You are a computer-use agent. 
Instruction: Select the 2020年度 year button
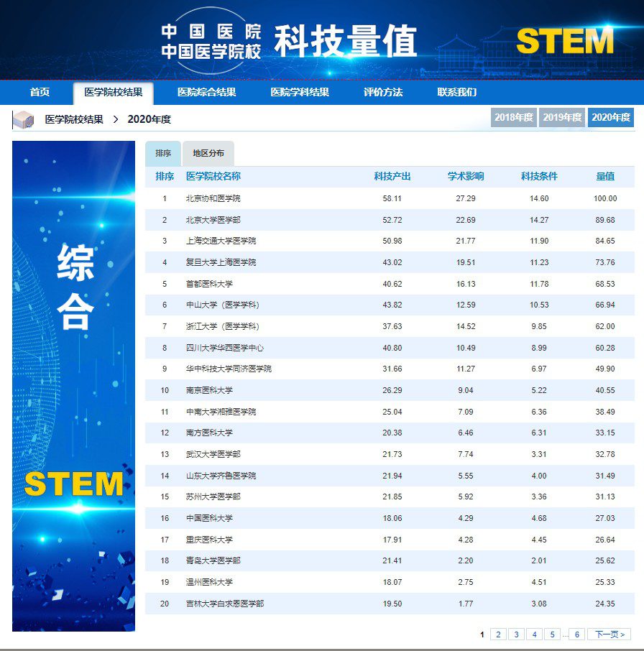point(611,118)
